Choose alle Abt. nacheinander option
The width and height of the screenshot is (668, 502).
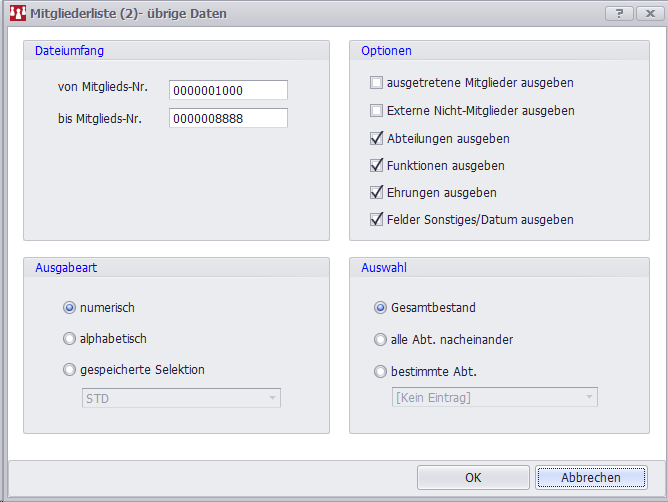click(380, 340)
